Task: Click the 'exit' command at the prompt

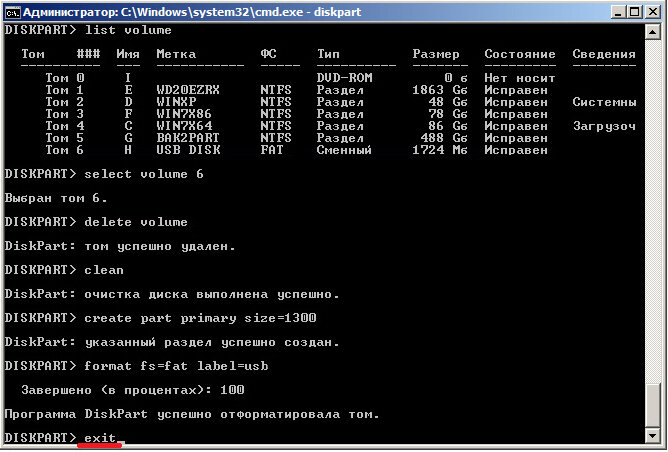Action: [x=100, y=438]
